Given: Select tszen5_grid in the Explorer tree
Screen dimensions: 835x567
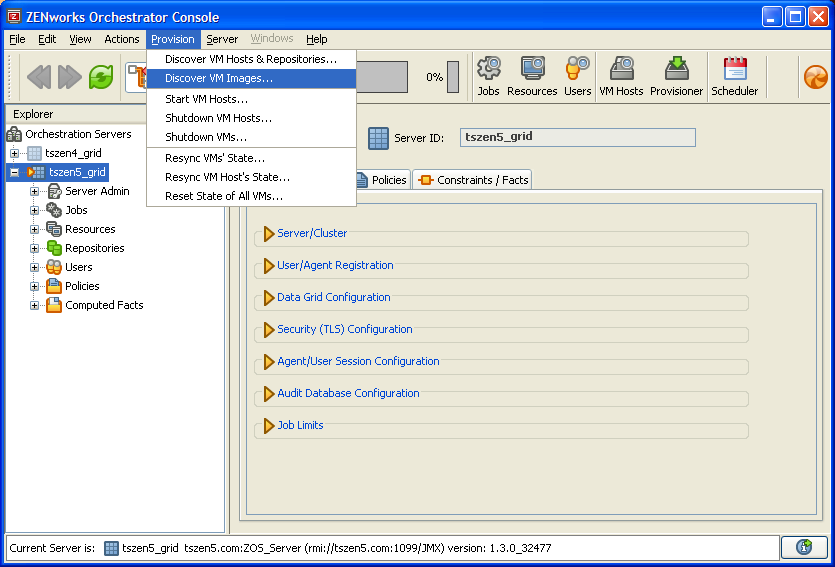Looking at the screenshot, I should pos(77,172).
